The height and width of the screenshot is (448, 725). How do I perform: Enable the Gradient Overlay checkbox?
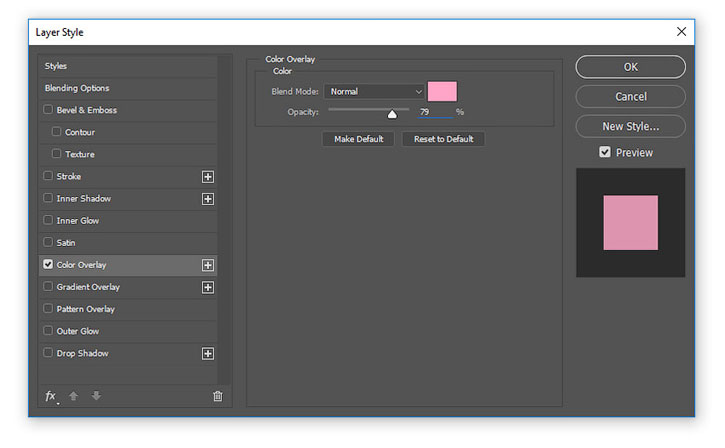(x=48, y=286)
